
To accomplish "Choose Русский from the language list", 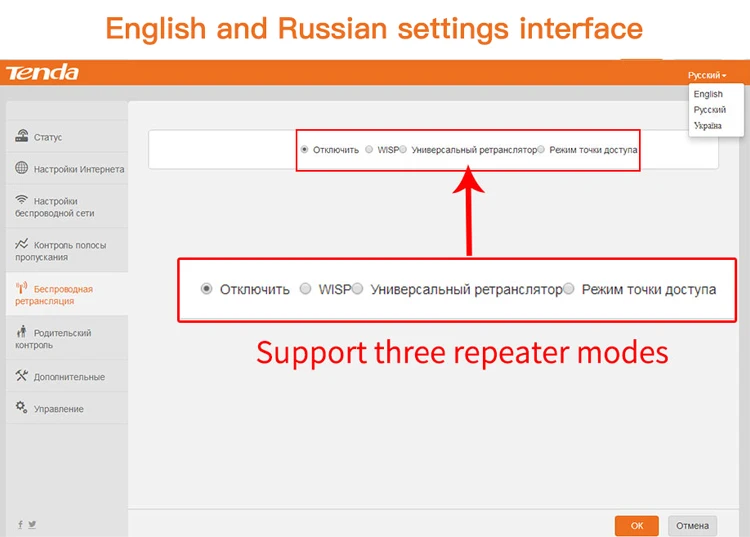I will point(710,110).
